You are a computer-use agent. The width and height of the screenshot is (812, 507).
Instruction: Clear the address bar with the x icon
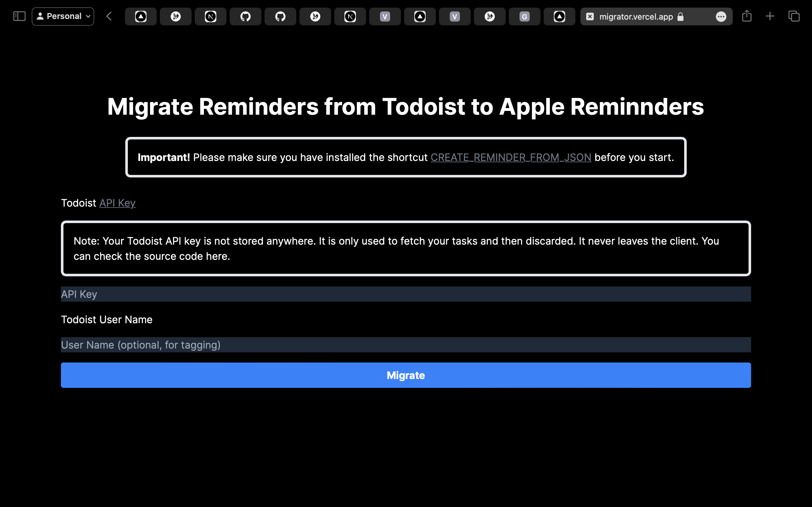pyautogui.click(x=590, y=16)
